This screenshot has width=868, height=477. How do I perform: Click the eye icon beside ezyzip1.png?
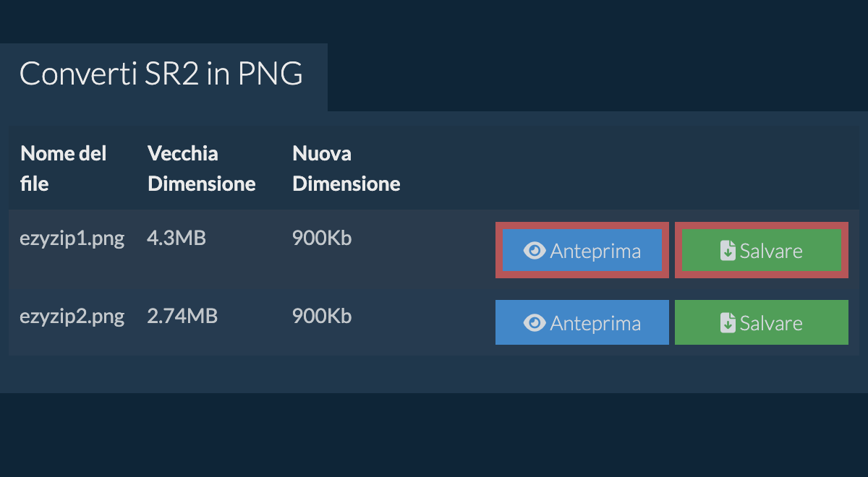click(535, 251)
